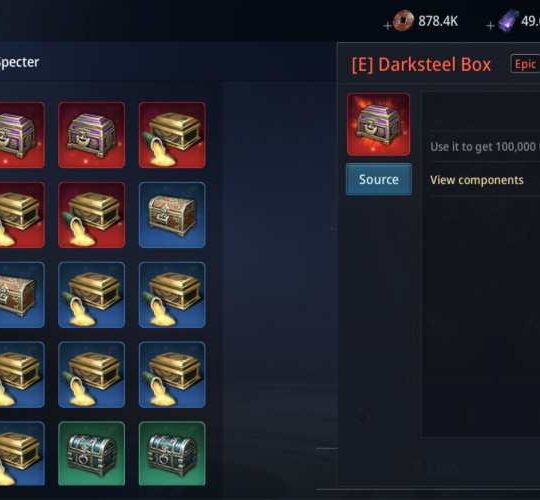Select the cut-off purple Darksteel Box at grid edge
Screen dimensions: 540x500
pos(22,135)
